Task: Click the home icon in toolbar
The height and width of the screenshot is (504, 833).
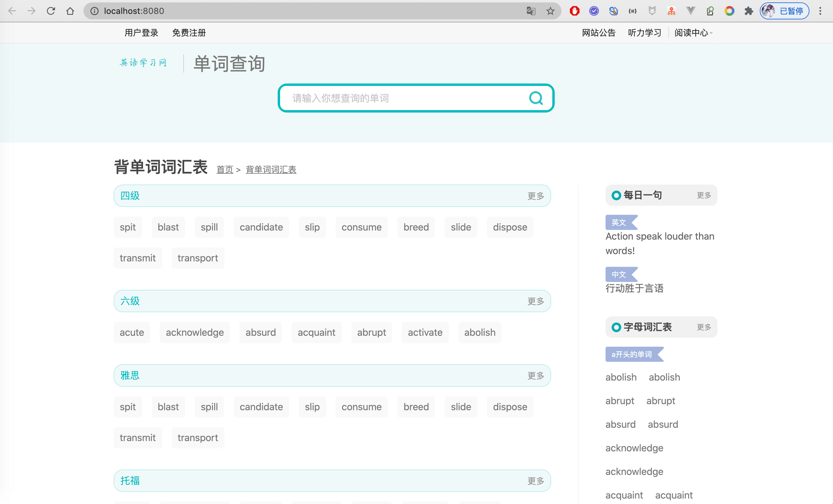Action: (70, 11)
